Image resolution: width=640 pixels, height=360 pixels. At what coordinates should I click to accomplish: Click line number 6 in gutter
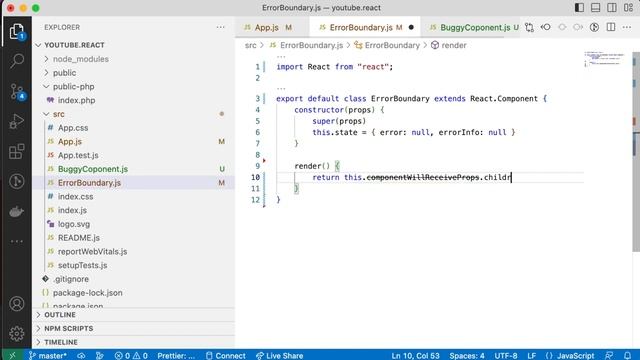(x=258, y=132)
